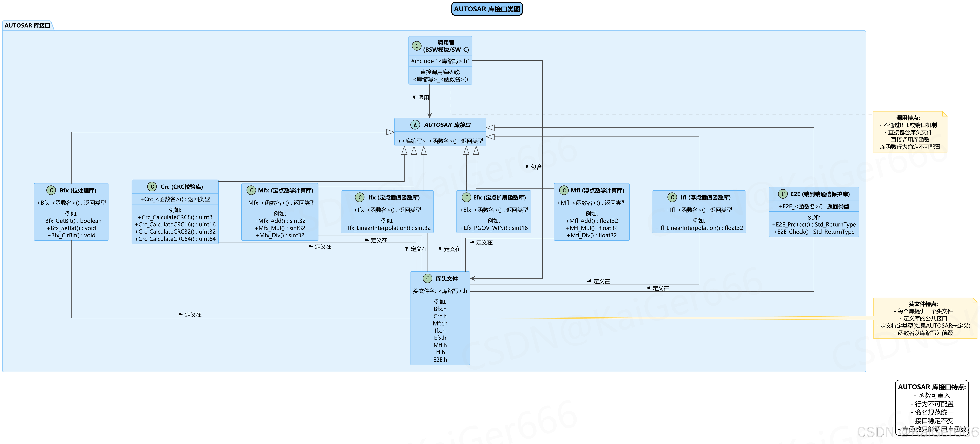This screenshot has height=444, width=980.
Task: Select +Mfx_Mul() : sint32 method
Action: point(280,228)
